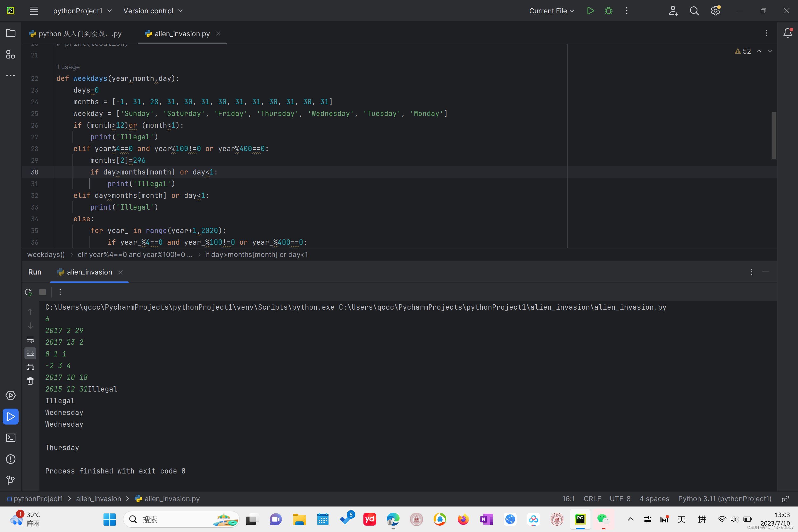Toggle soft-wrap in run console
This screenshot has width=798, height=532.
click(30, 340)
